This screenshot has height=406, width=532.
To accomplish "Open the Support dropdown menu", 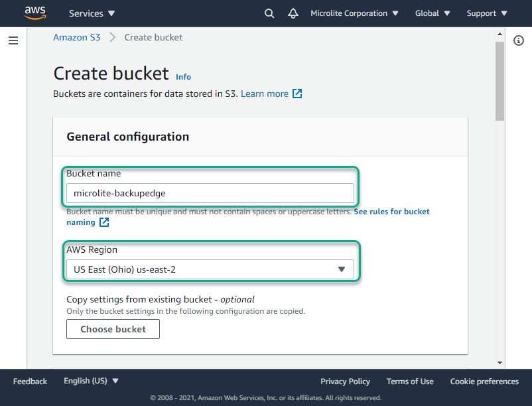I will [486, 13].
